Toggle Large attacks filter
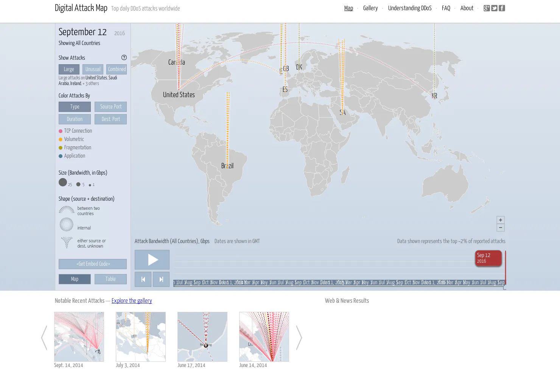The height and width of the screenshot is (392, 560). point(69,69)
